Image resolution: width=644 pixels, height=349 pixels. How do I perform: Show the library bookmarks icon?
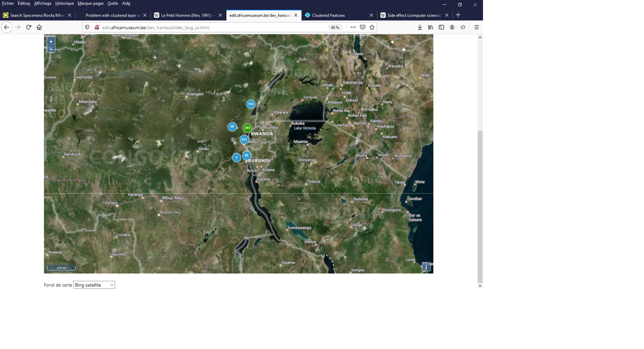431,27
